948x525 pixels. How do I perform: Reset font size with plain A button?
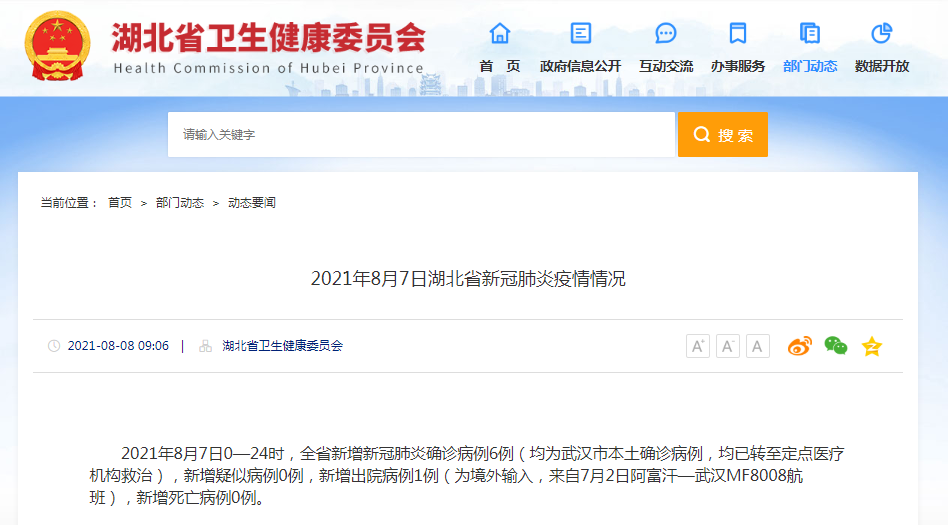coord(758,346)
